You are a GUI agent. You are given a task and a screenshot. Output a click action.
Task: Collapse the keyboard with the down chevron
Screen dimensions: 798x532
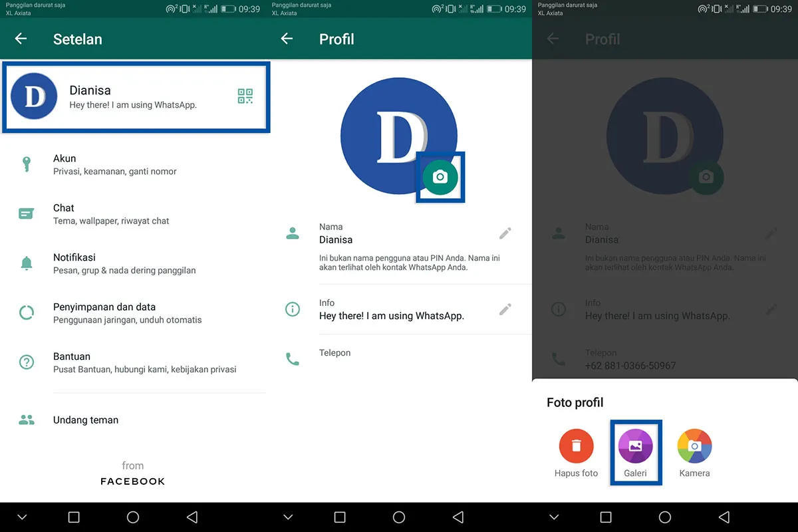point(21,517)
